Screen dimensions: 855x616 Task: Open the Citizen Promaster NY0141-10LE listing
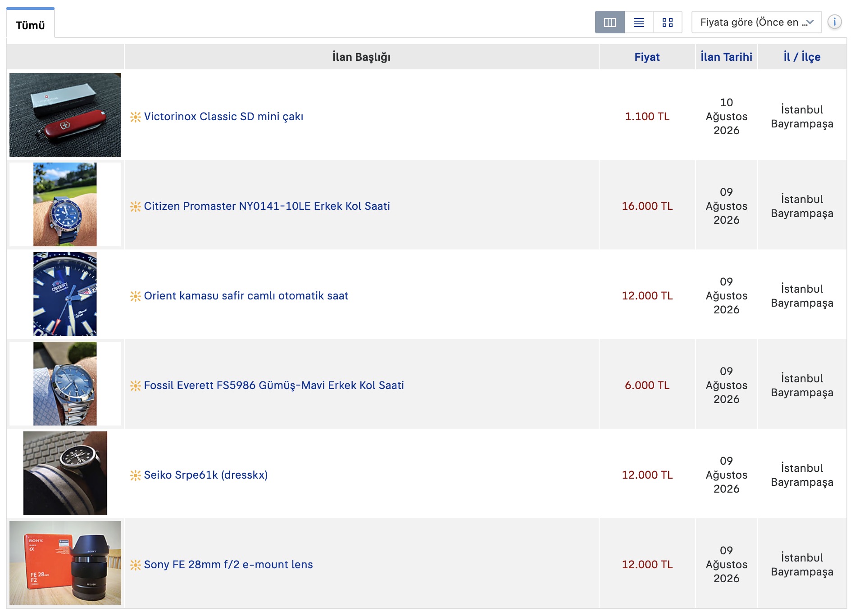(267, 206)
